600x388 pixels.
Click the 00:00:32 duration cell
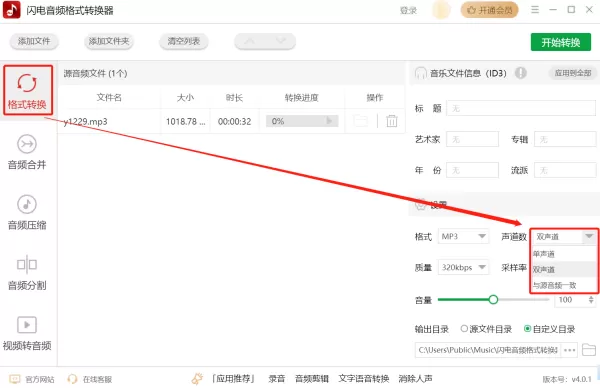click(x=234, y=121)
